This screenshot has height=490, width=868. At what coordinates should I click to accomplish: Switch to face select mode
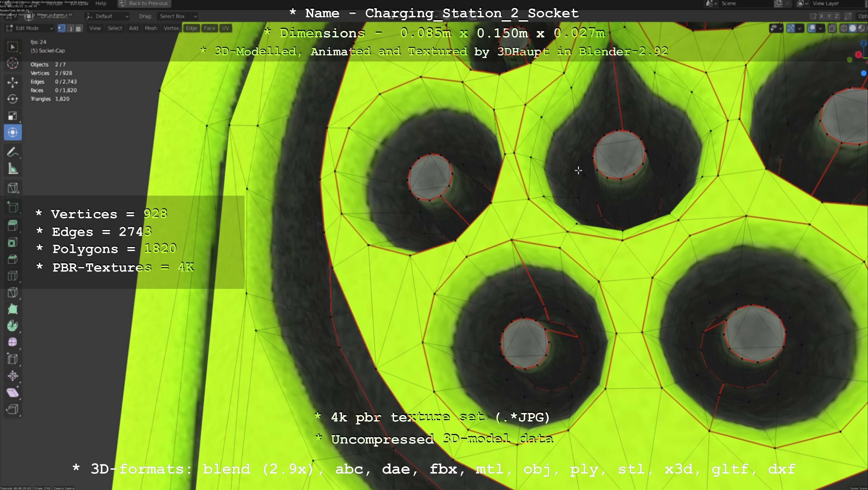point(79,28)
